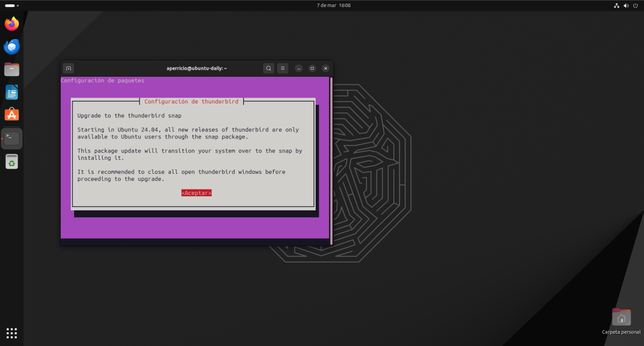The height and width of the screenshot is (346, 644).
Task: Click 'This package update will transition' line
Action: [x=190, y=151]
